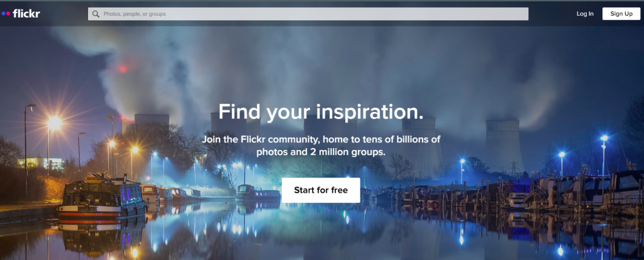Click the pink and blue Flickr dots logo

(x=6, y=14)
